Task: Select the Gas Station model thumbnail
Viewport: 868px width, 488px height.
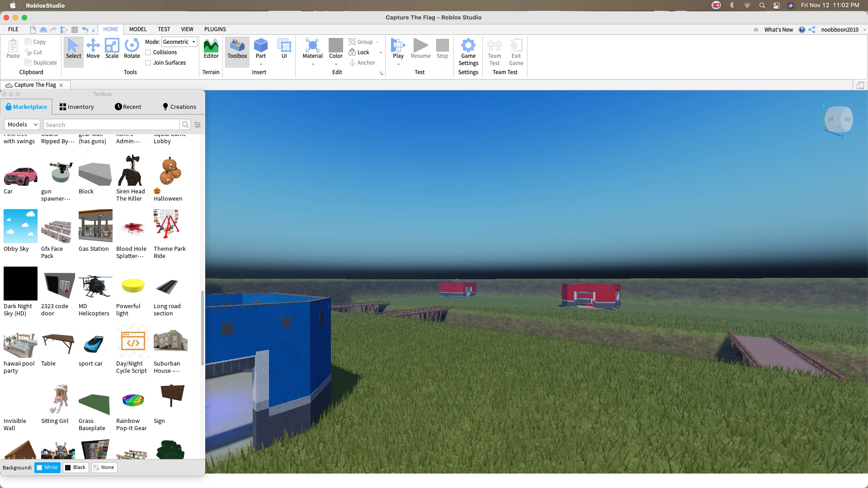Action: 95,226
